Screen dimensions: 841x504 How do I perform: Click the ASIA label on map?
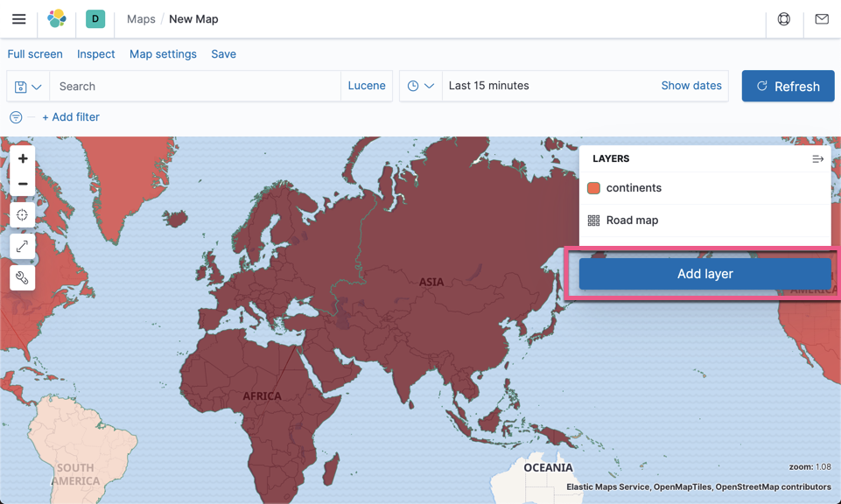tap(431, 282)
